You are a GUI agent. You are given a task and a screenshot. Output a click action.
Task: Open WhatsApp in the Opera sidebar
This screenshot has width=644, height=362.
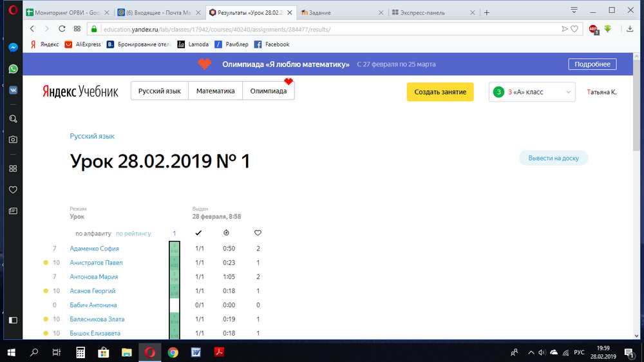click(x=13, y=69)
